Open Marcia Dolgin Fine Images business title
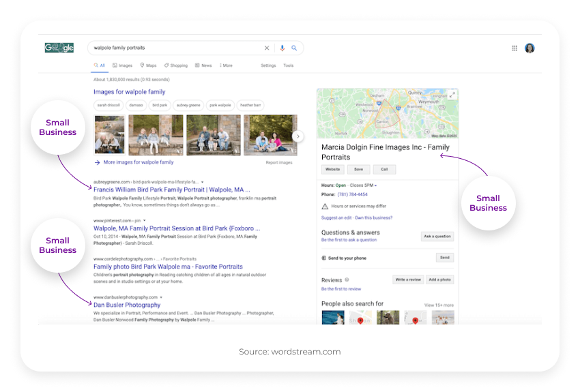 click(386, 152)
